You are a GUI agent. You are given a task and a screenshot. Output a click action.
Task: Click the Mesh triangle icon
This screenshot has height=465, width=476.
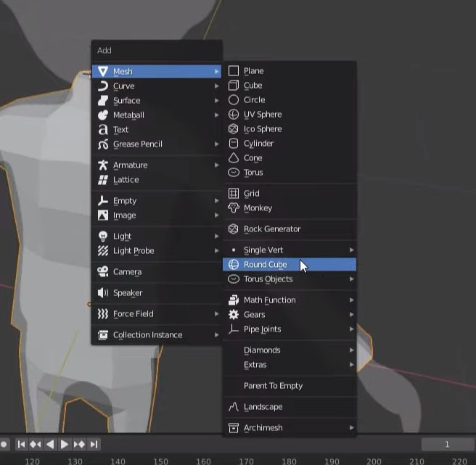pyautogui.click(x=103, y=71)
